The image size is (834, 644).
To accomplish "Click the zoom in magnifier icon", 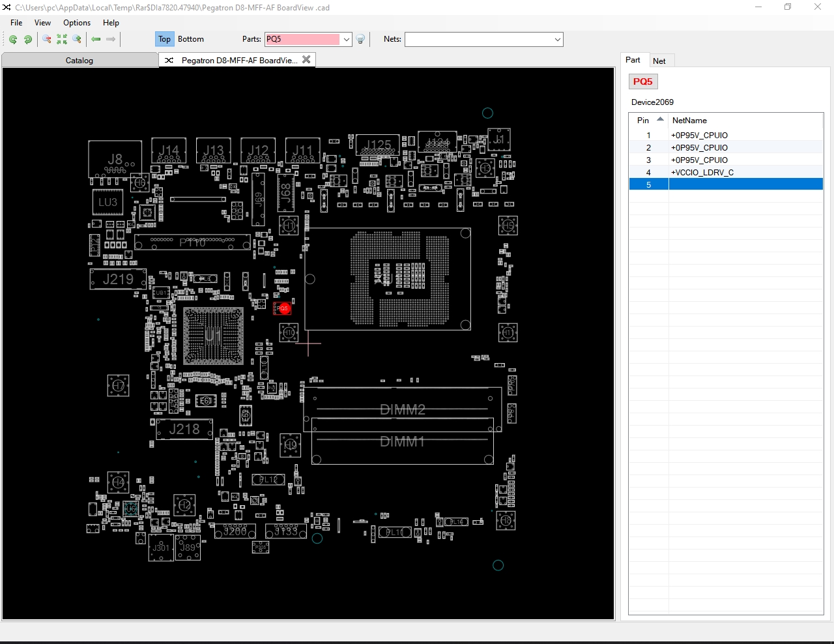I will [77, 39].
